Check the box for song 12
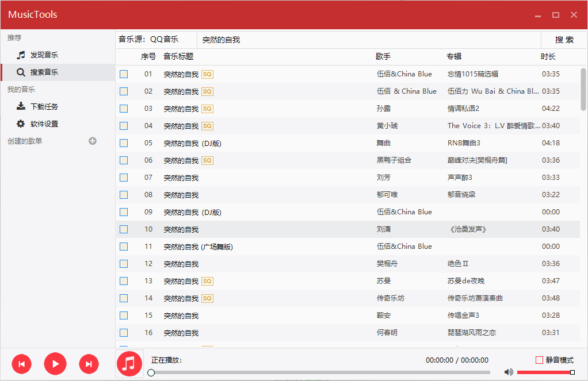 tap(124, 264)
